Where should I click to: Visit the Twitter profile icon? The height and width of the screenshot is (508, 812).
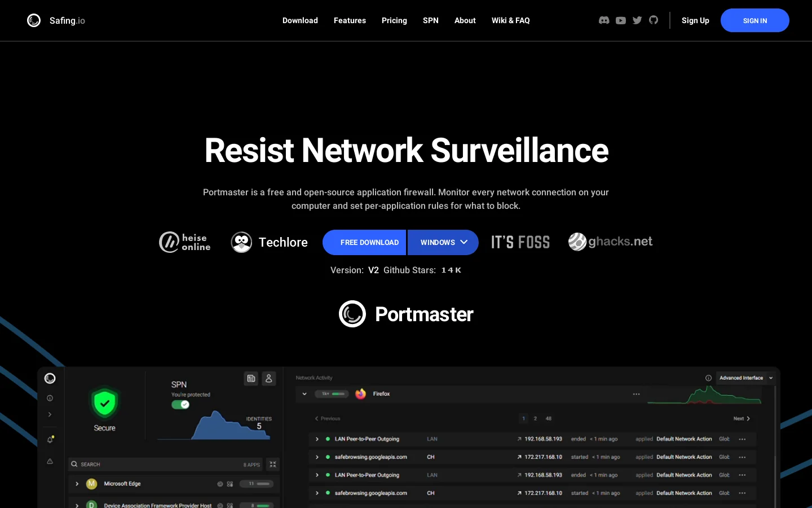637,20
